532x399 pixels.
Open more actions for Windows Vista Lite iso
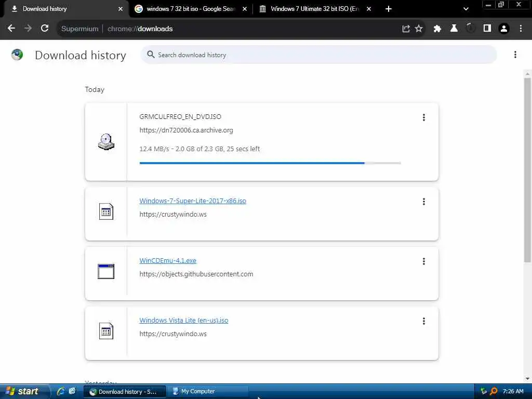(x=424, y=321)
